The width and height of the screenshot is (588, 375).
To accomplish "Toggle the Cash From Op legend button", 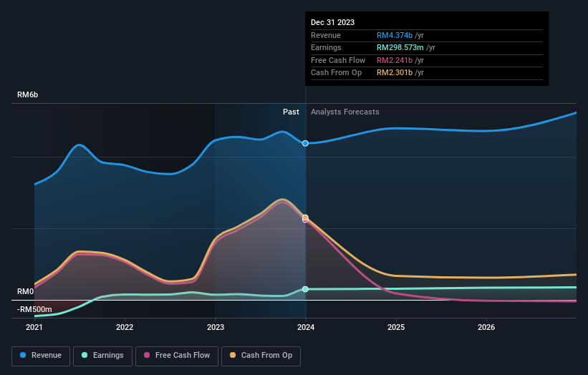I will tap(261, 356).
